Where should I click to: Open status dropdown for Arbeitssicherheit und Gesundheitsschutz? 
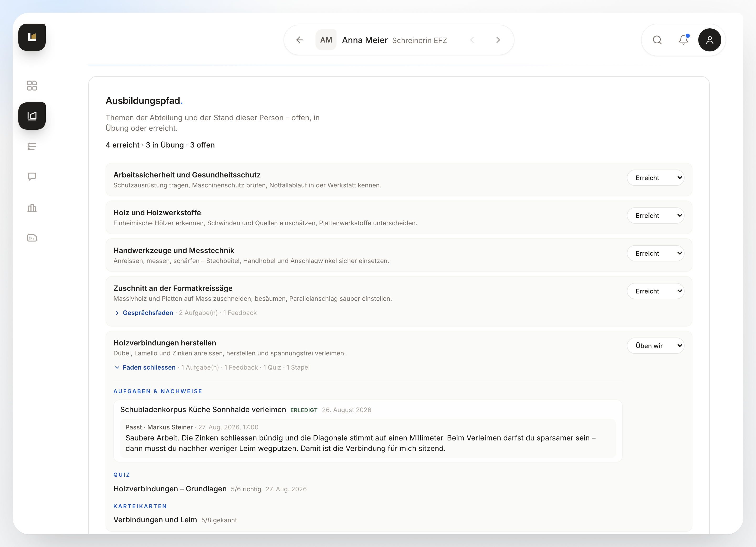pos(656,178)
